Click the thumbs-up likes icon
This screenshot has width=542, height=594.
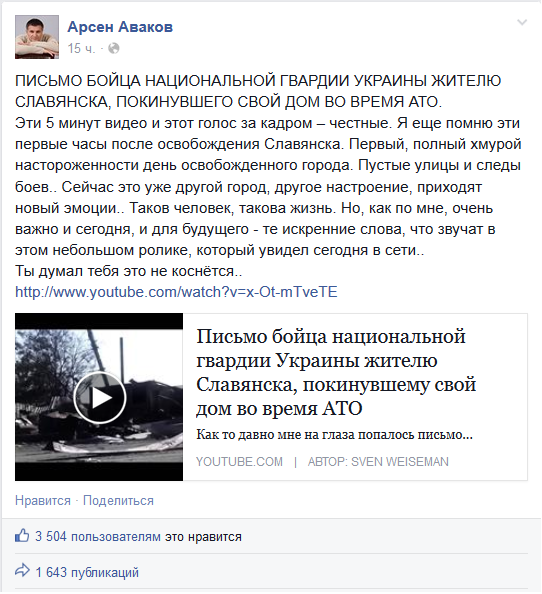coord(22,536)
